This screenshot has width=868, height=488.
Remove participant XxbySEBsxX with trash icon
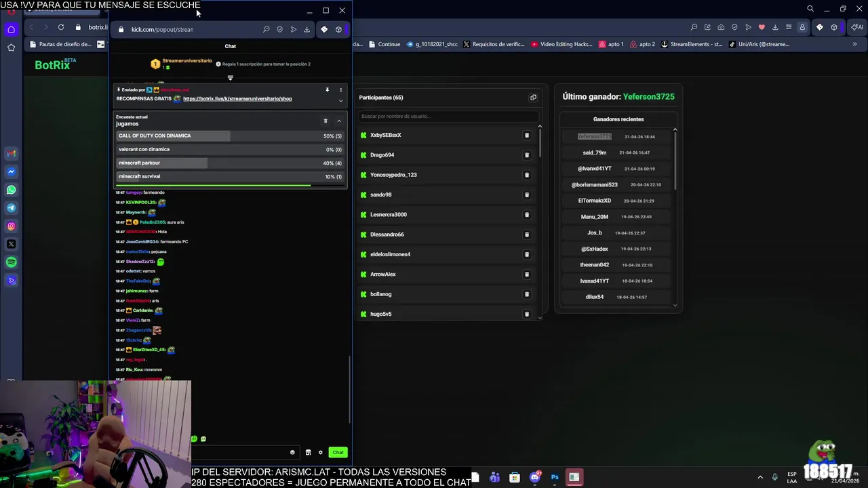[526, 135]
